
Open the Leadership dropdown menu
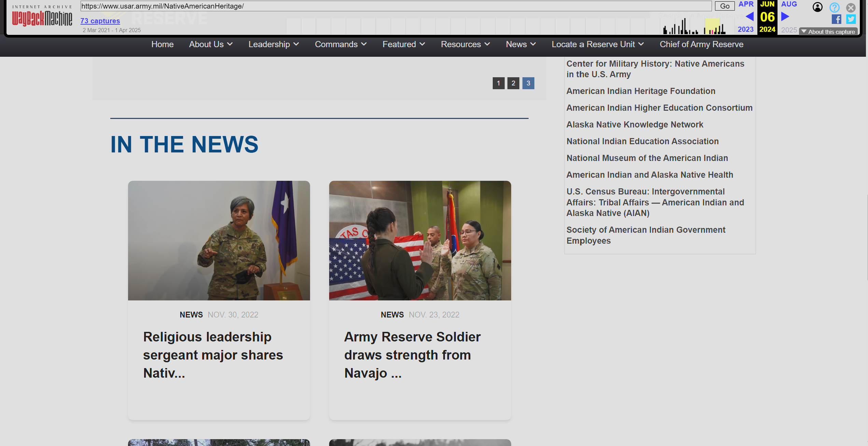[x=274, y=44]
